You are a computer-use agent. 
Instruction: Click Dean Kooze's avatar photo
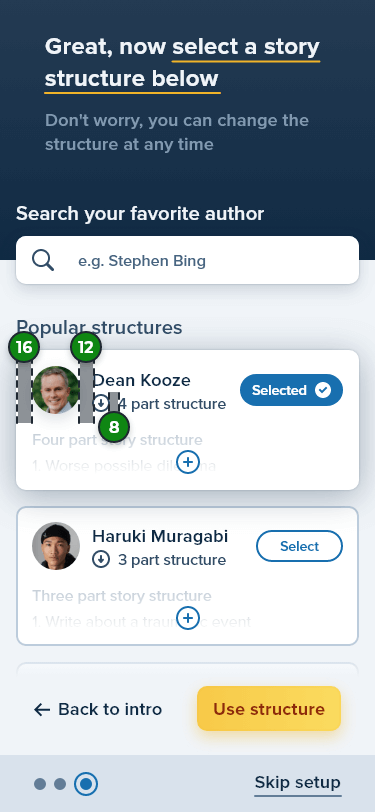(x=56, y=390)
